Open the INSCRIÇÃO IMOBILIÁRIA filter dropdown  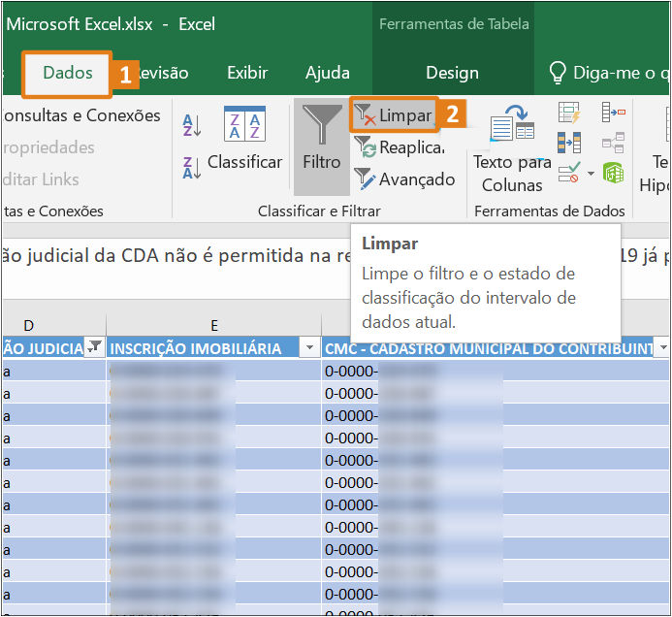309,348
